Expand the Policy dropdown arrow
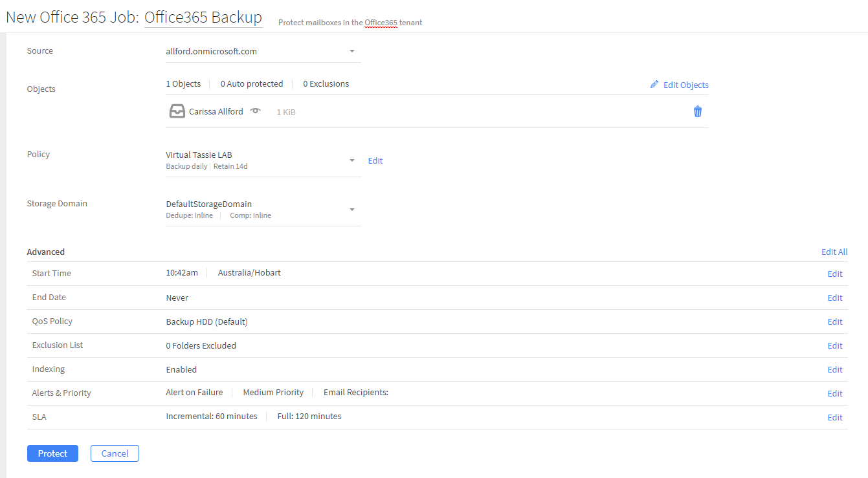This screenshot has height=478, width=868. tap(352, 160)
